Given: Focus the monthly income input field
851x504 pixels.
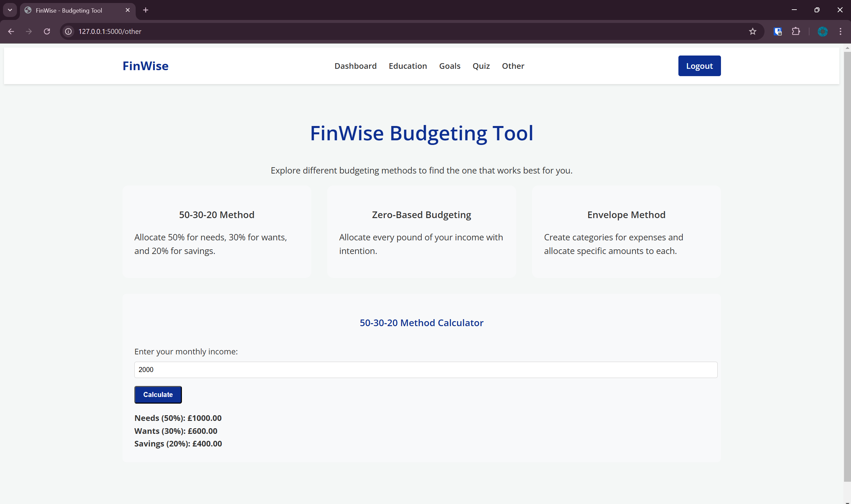Looking at the screenshot, I should tap(425, 369).
